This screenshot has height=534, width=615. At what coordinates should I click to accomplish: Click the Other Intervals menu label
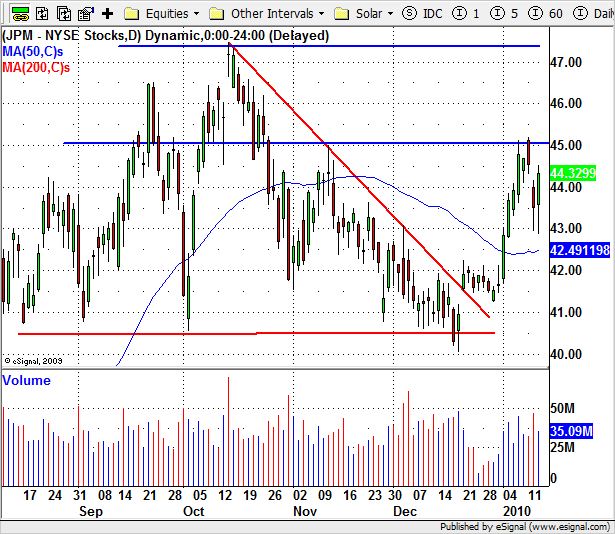tap(272, 14)
